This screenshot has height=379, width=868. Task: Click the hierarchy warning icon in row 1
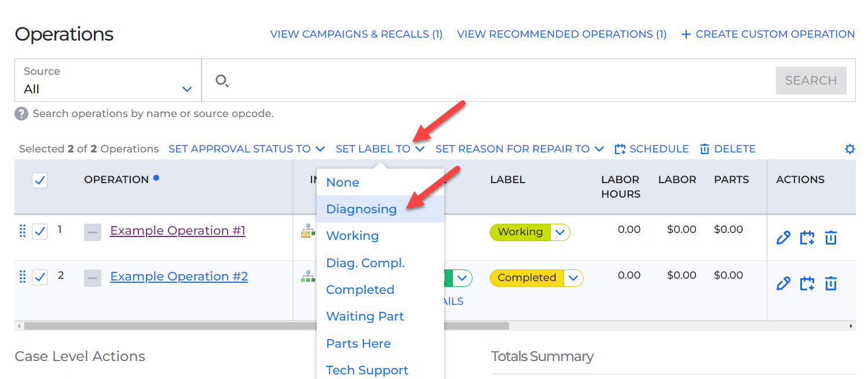307,231
